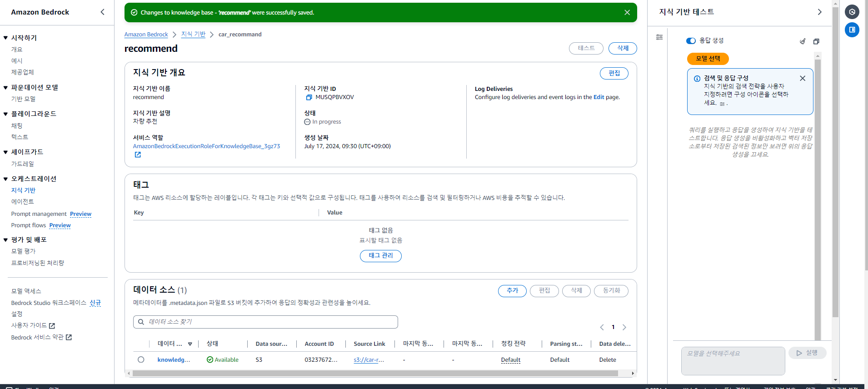The height and width of the screenshot is (389, 868).
Task: Open 모델 액세스 page
Action: coord(26,291)
